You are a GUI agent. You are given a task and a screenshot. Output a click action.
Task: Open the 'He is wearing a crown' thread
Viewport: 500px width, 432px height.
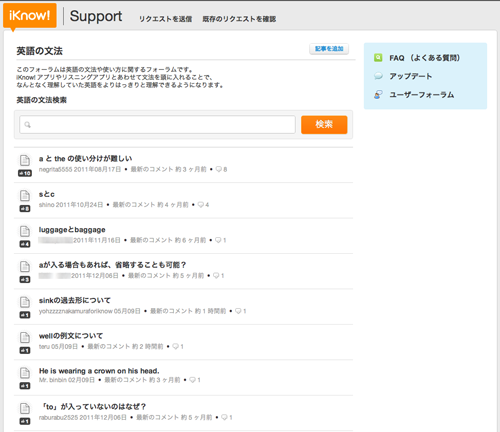pos(99,371)
